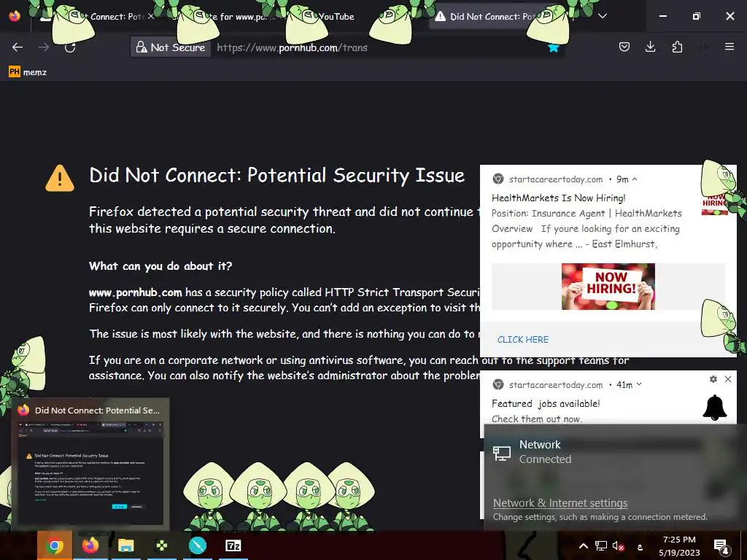This screenshot has height=560, width=747.
Task: Open the extensions puzzle-piece menu
Action: point(677,47)
